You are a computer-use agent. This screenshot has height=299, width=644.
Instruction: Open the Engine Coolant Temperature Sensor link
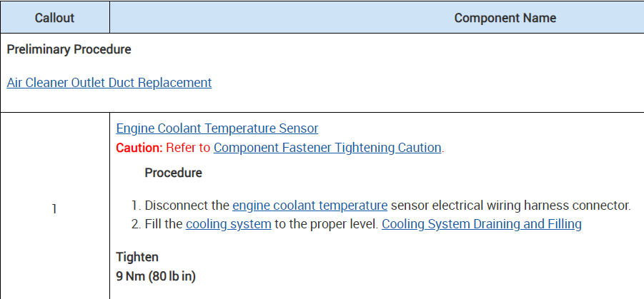(217, 128)
